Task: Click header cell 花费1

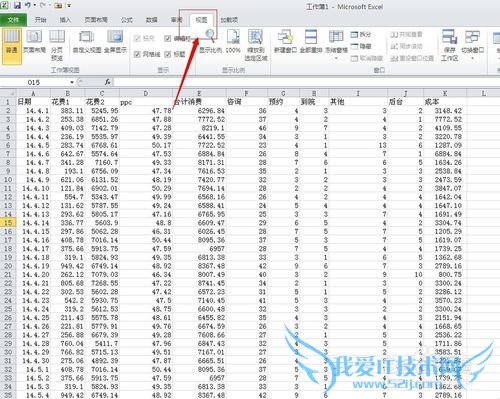Action: (x=68, y=102)
